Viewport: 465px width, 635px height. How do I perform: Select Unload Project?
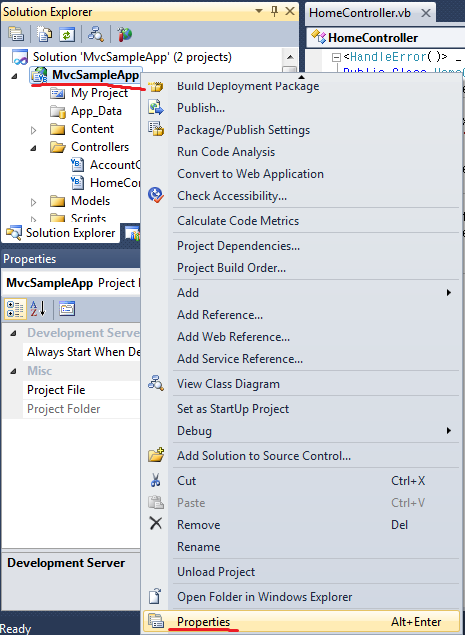(x=216, y=571)
